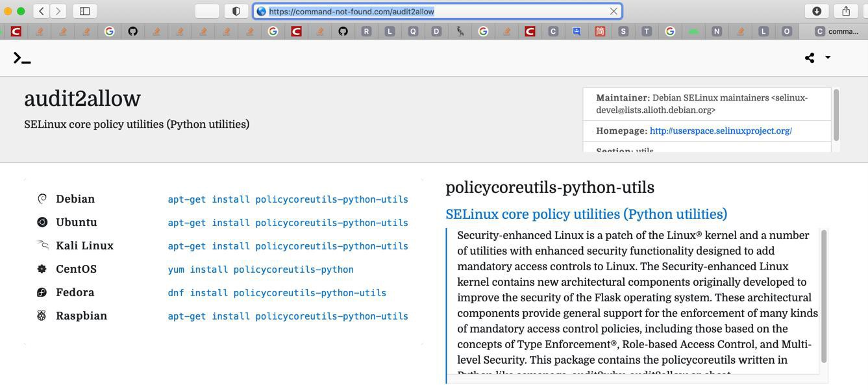The height and width of the screenshot is (391, 868).
Task: Copy the Raspbian apt-get install command
Action: pos(288,316)
